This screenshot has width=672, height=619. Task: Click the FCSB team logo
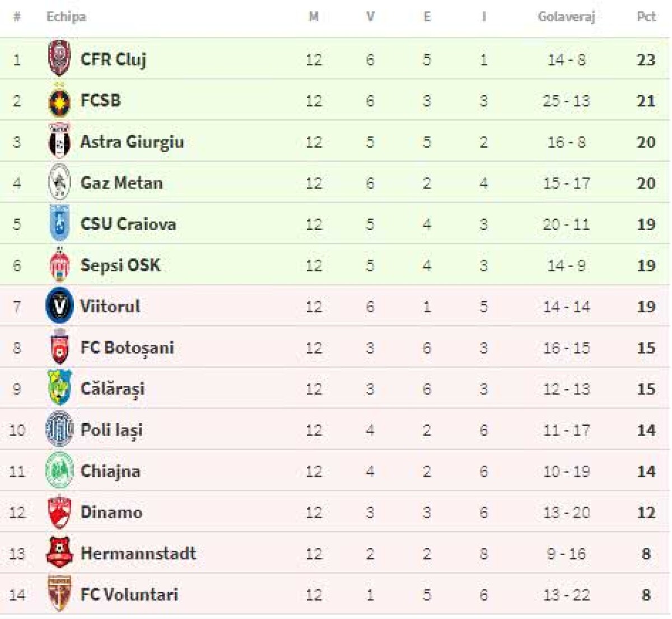tap(59, 101)
